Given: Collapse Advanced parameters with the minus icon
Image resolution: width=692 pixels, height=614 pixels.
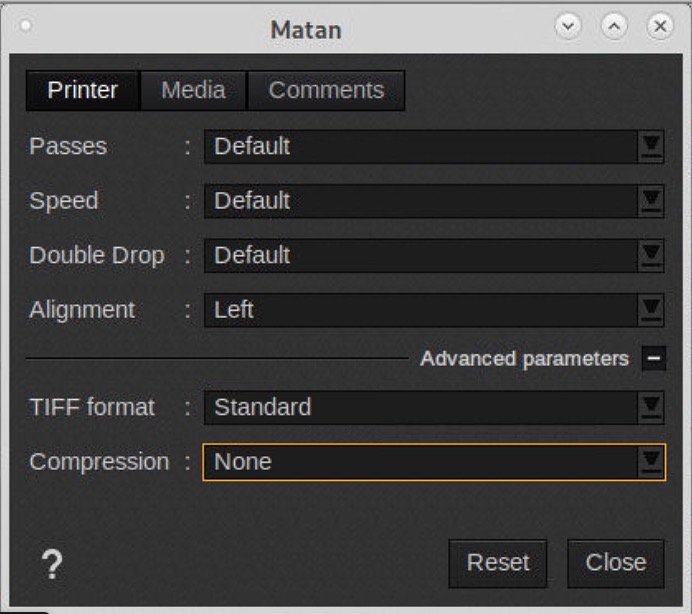Looking at the screenshot, I should point(654,358).
